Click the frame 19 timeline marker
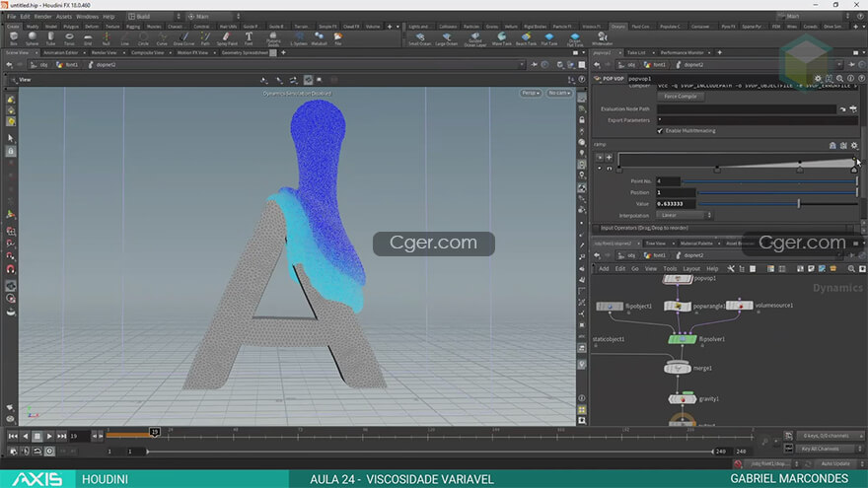The height and width of the screenshot is (488, 868). point(155,432)
